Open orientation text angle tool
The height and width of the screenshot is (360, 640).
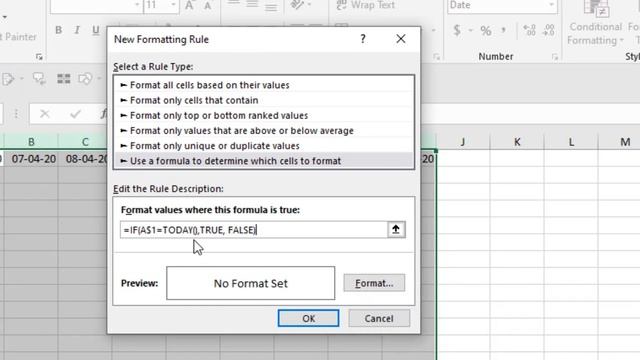[298, 5]
